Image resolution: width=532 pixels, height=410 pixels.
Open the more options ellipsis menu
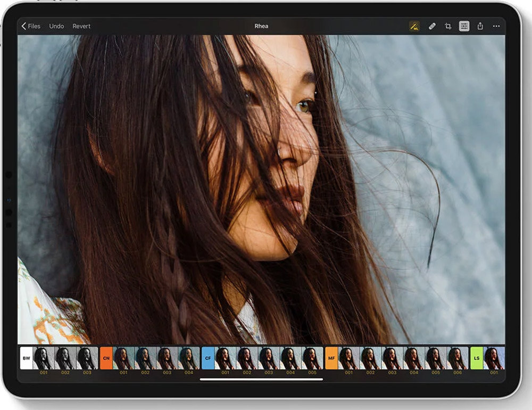tap(496, 26)
